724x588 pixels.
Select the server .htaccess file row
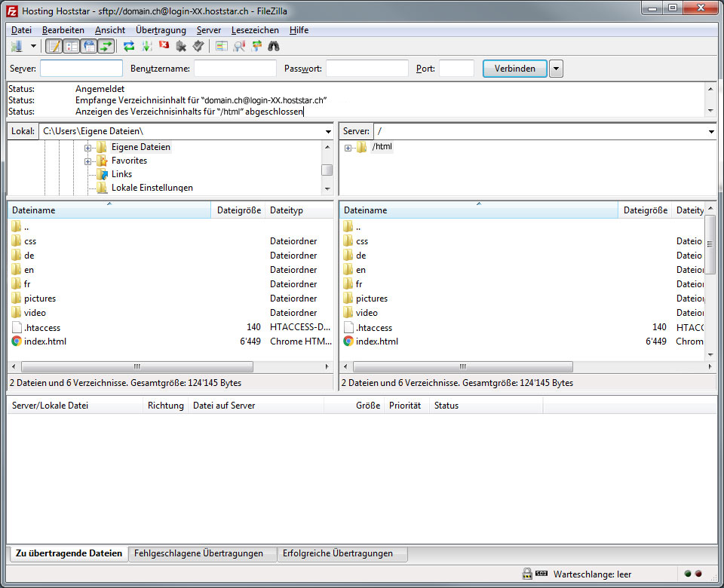[522, 327]
